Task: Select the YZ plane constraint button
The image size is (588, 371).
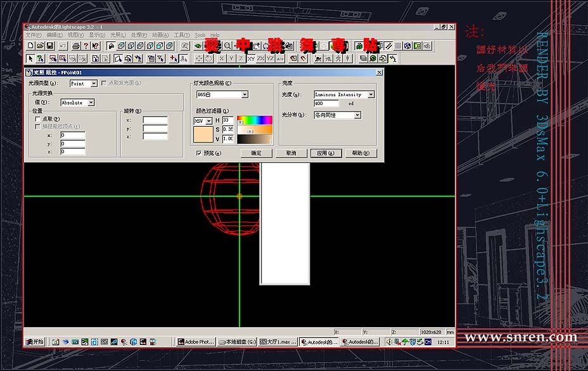Action: pyautogui.click(x=271, y=58)
